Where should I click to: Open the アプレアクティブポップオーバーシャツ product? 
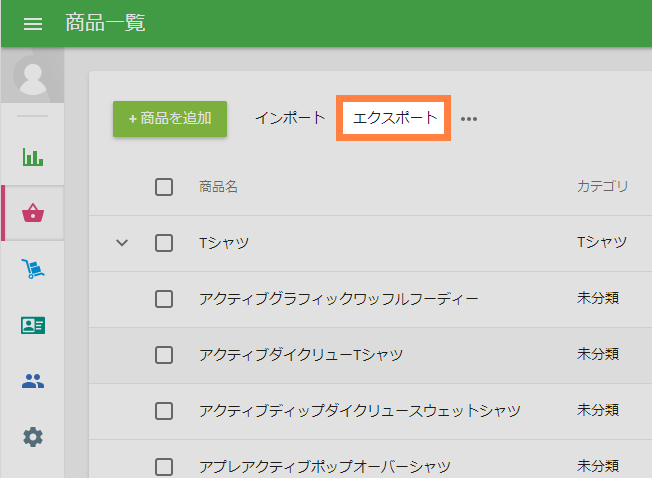(325, 466)
